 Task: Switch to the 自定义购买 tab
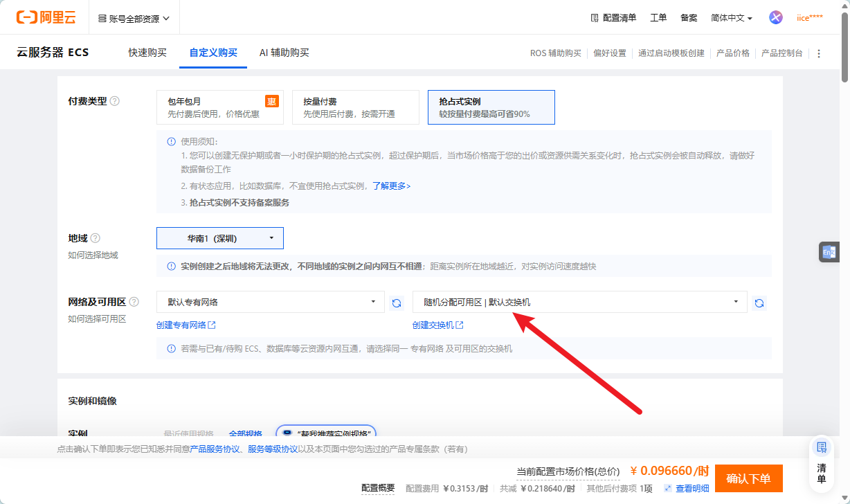click(213, 53)
